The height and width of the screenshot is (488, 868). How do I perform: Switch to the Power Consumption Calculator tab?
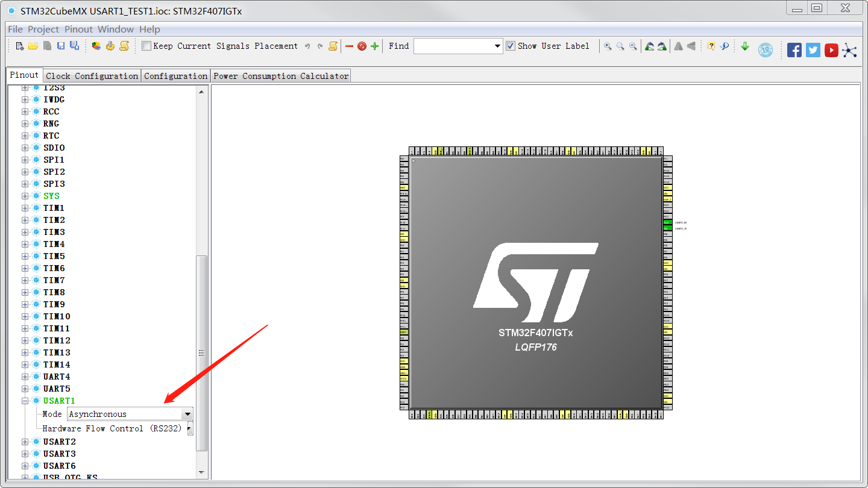coord(281,76)
